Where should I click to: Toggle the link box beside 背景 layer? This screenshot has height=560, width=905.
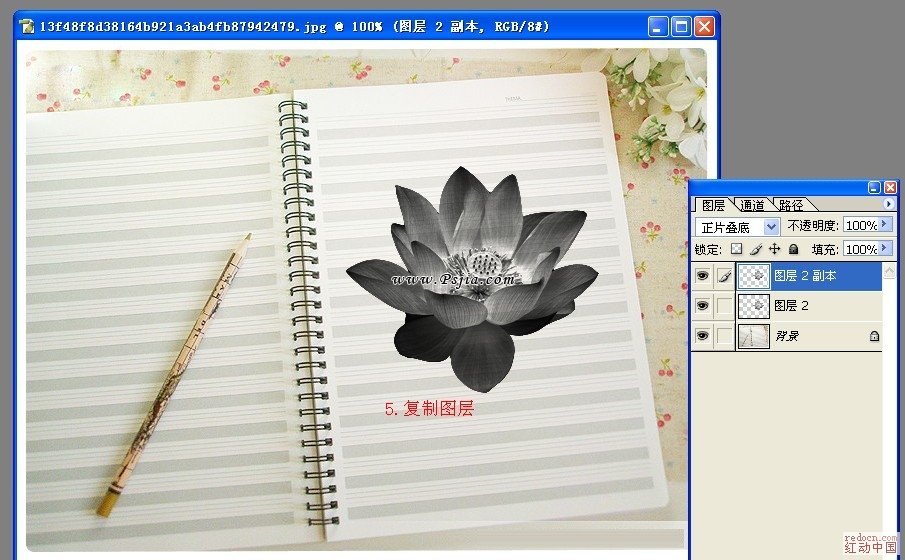pyautogui.click(x=724, y=335)
